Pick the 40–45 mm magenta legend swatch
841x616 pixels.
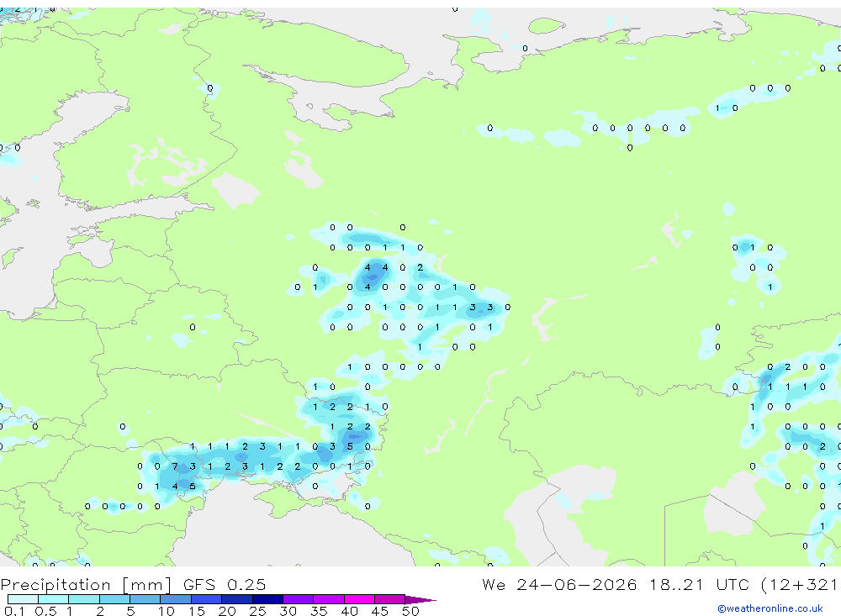coord(359,599)
